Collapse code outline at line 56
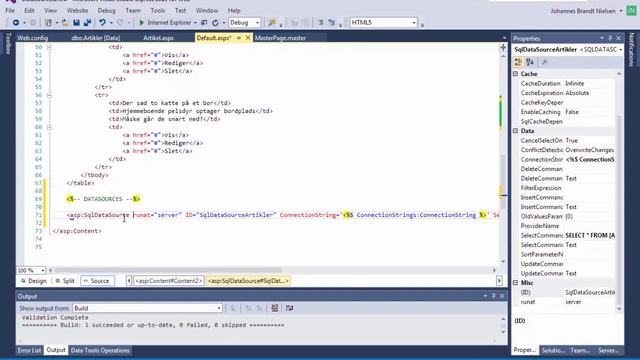Viewport: 640px width, 360px height. click(x=49, y=95)
